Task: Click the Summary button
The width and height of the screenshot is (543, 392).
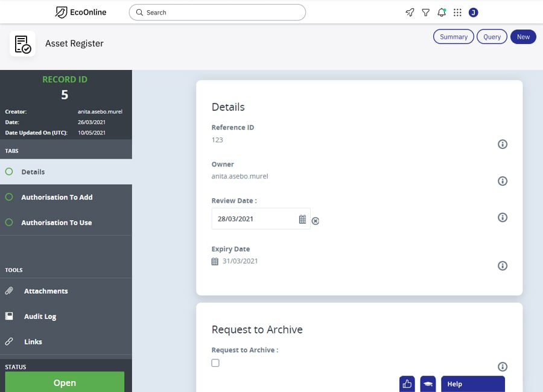Action: 453,37
